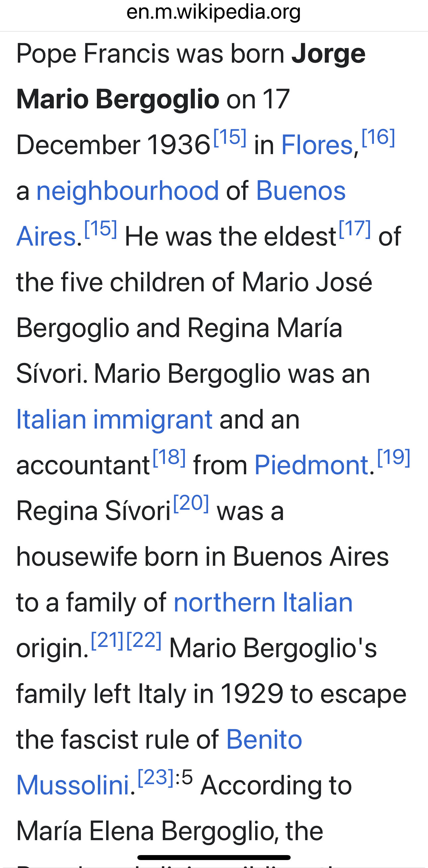The width and height of the screenshot is (428, 868).
Task: Follow the Benito link text
Action: (264, 740)
